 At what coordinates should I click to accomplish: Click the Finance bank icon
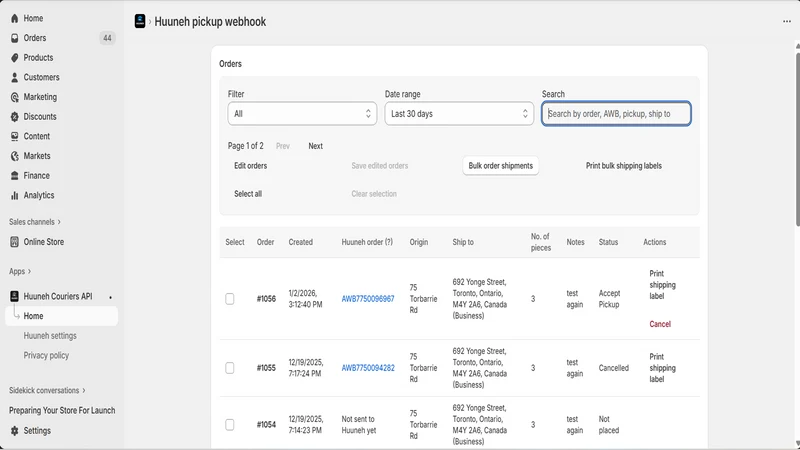[x=14, y=176]
